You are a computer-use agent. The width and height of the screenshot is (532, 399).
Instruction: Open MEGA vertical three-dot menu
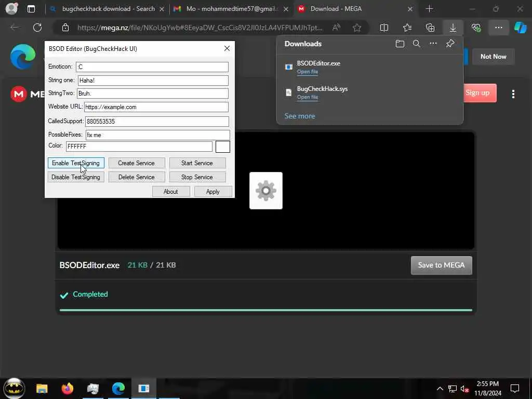click(513, 94)
